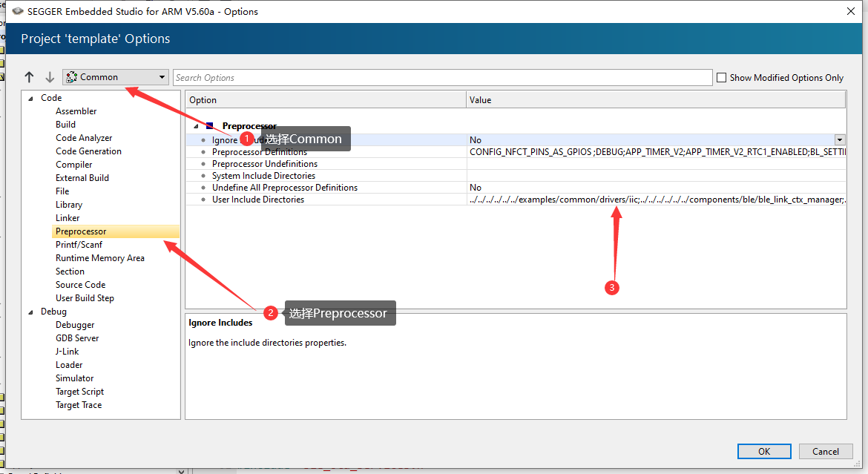Select Loader under Debug
Screen dimensions: 868x474
point(69,365)
